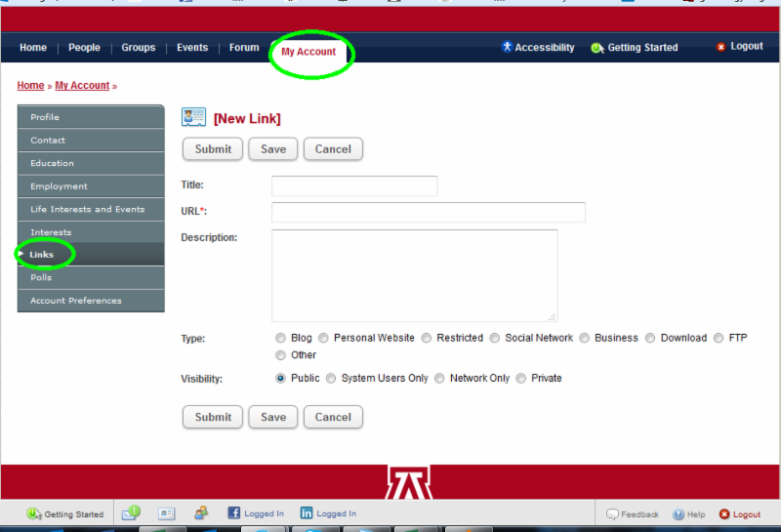The image size is (781, 532).
Task: Open Getting Started icon in bottom toolbar
Action: [34, 513]
